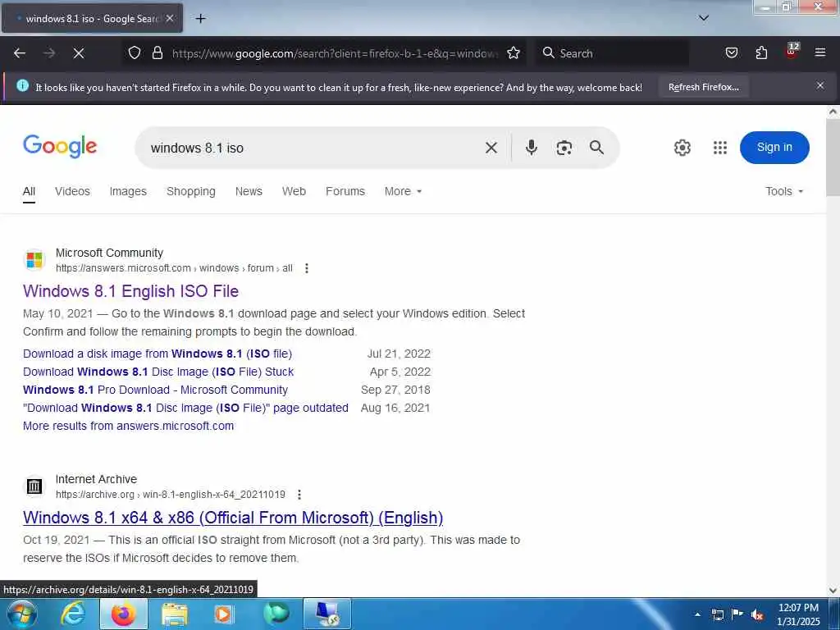
Task: Expand the list all tabs arrow
Action: point(704,18)
